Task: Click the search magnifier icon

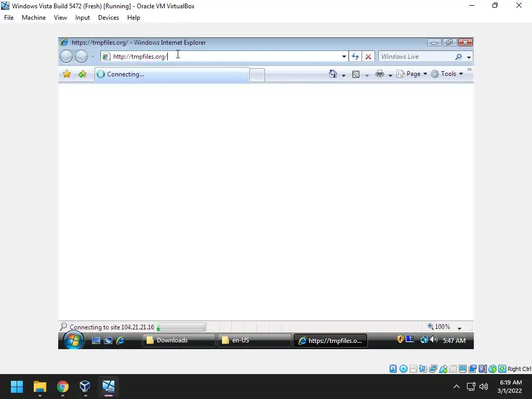Action: 458,57
